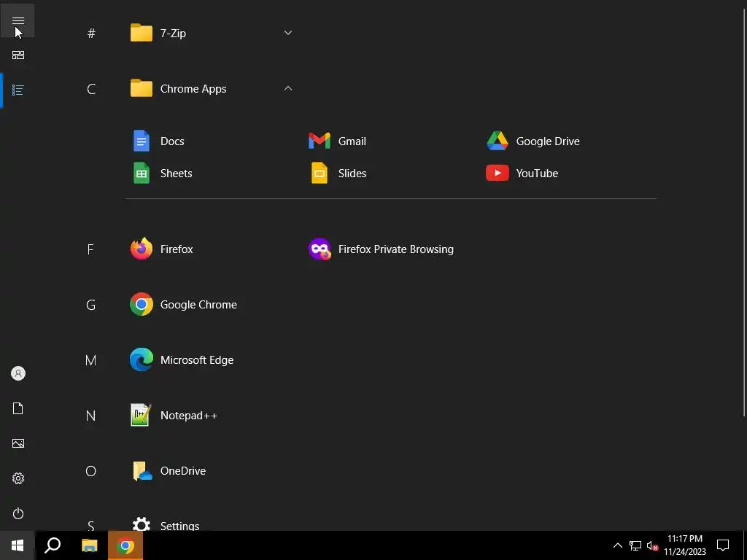Click the F letter header
Image resolution: width=747 pixels, height=560 pixels.
coord(90,249)
